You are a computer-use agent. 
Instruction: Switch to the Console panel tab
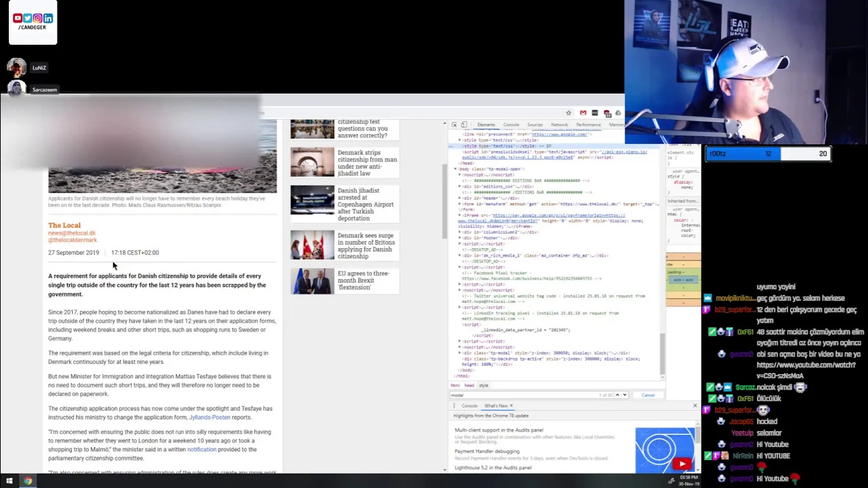pos(511,125)
